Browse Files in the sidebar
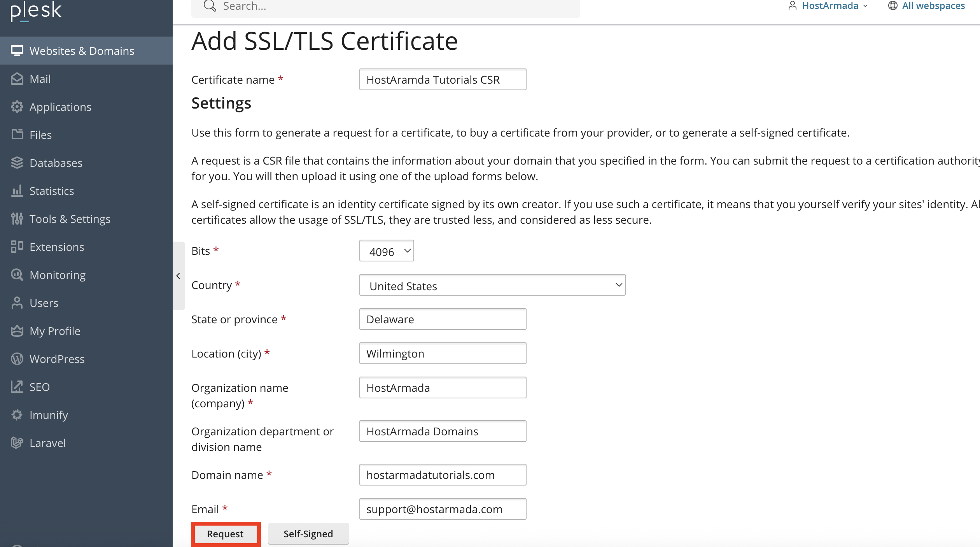The width and height of the screenshot is (980, 547). click(x=40, y=135)
